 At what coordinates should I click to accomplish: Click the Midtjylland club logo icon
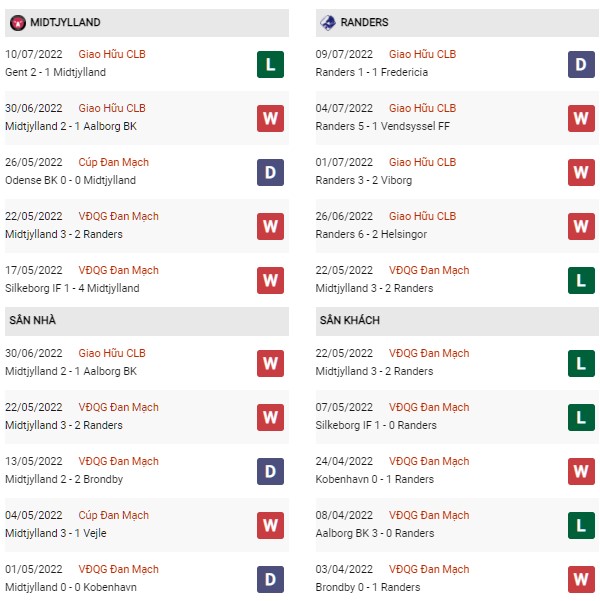click(x=18, y=23)
